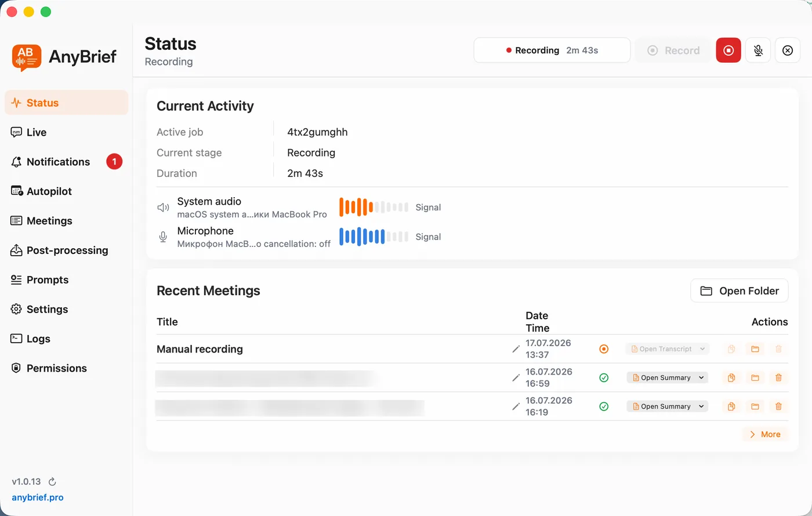This screenshot has height=516, width=812.
Task: Open Notifications in the sidebar
Action: tap(66, 162)
